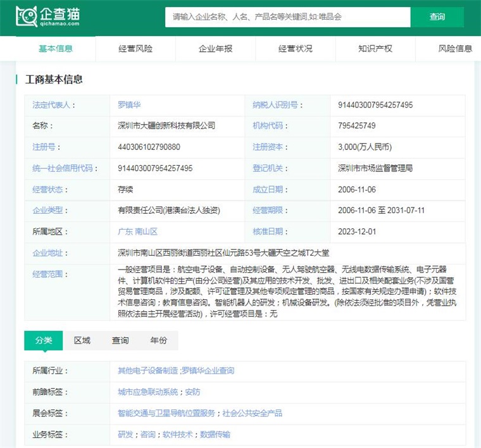Open the 安防 tag link
Screen dimensions: 481x448
[192, 392]
